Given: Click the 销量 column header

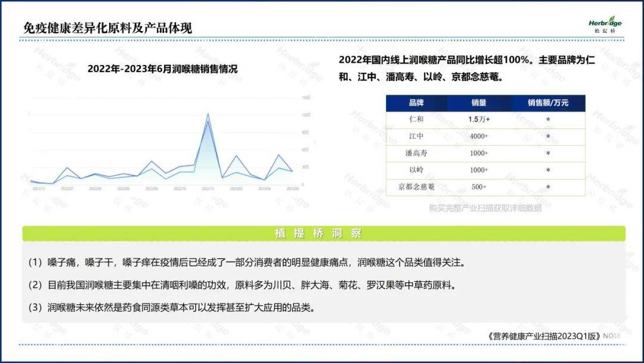Looking at the screenshot, I should click(478, 103).
